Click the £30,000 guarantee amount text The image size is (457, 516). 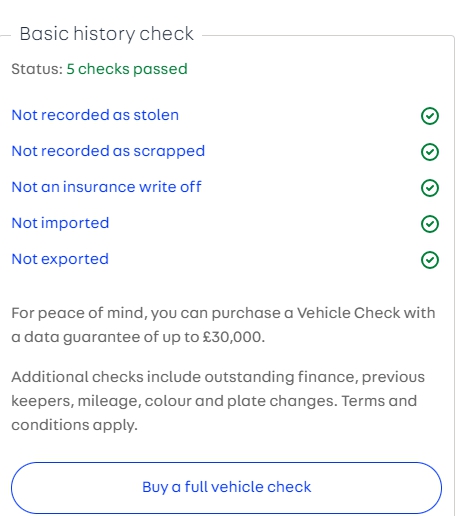[231, 337]
